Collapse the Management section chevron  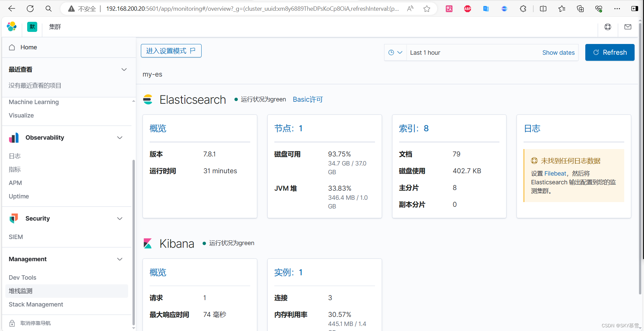[x=120, y=259]
